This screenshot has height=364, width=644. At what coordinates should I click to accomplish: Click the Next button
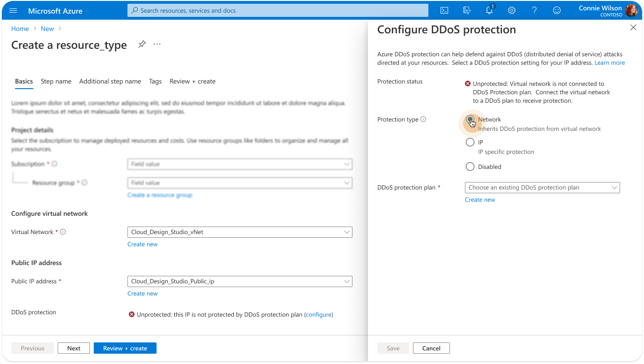click(74, 348)
